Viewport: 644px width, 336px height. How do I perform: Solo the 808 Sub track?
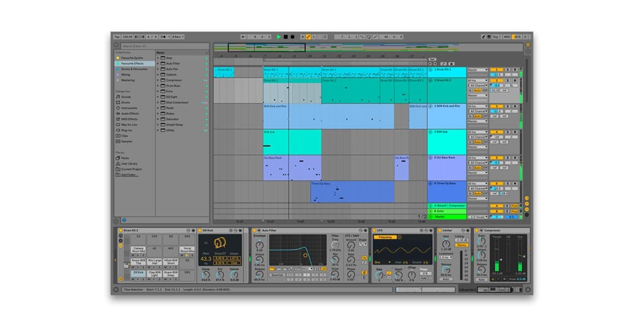coord(507,132)
